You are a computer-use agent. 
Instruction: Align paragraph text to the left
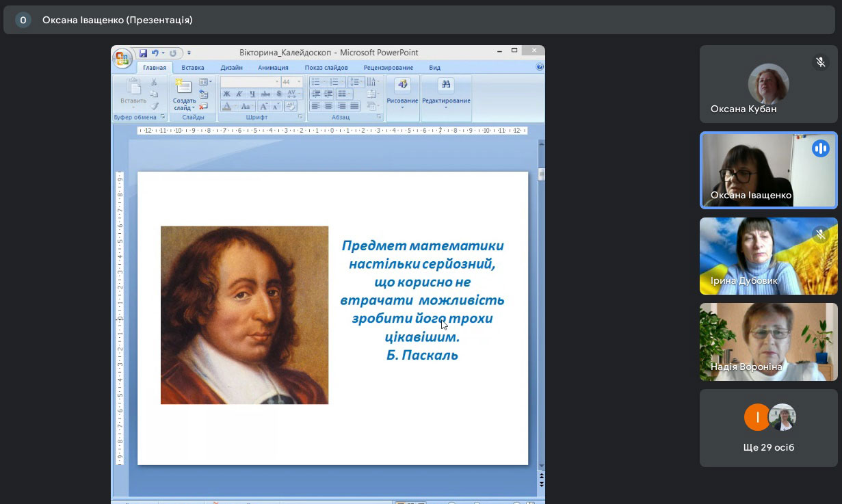315,106
